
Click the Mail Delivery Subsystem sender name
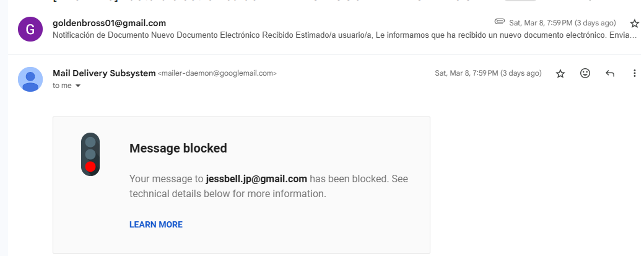tap(104, 73)
